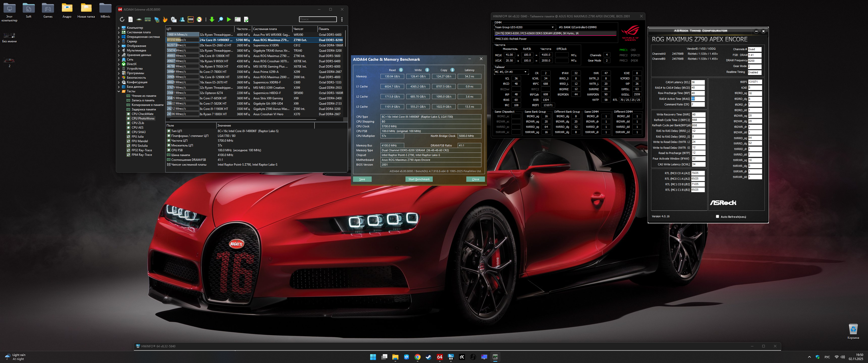Image resolution: width=868 pixels, height=363 pixels.
Task: Collapse the Тесты tree node
Action: (x=119, y=91)
